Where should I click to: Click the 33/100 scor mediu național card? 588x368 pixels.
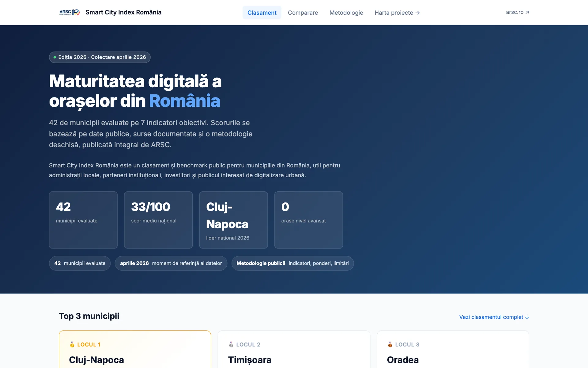point(158,220)
